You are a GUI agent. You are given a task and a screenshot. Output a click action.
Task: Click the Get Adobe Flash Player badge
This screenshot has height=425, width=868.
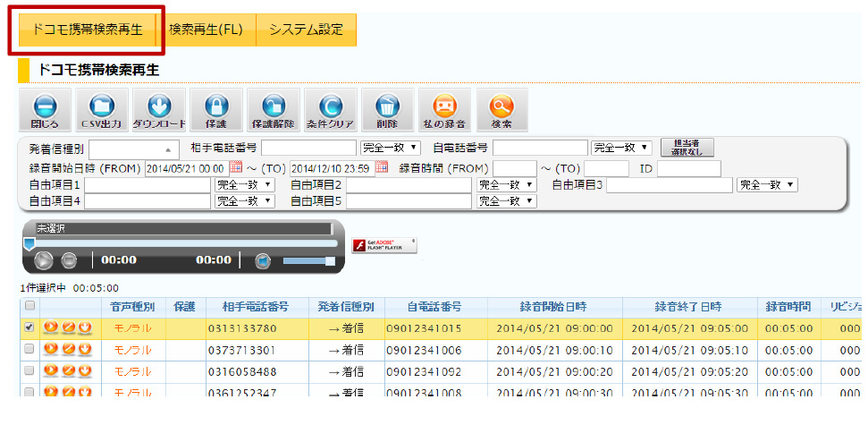tap(384, 245)
